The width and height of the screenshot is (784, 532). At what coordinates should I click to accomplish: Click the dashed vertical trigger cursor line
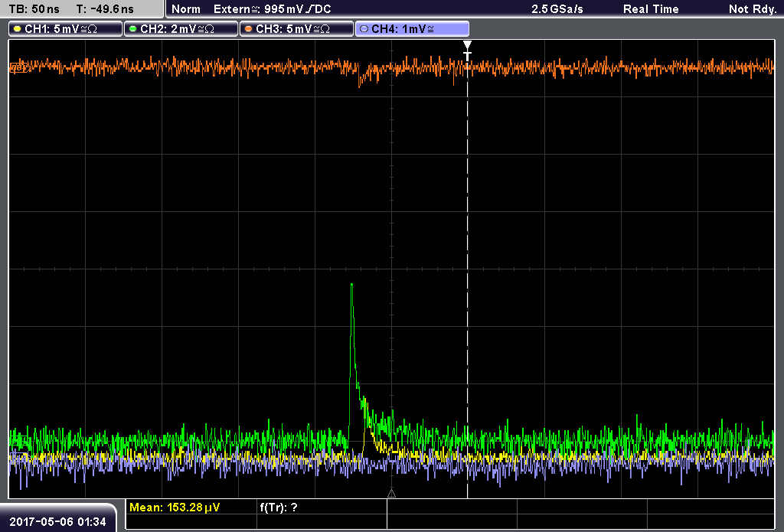click(468, 280)
